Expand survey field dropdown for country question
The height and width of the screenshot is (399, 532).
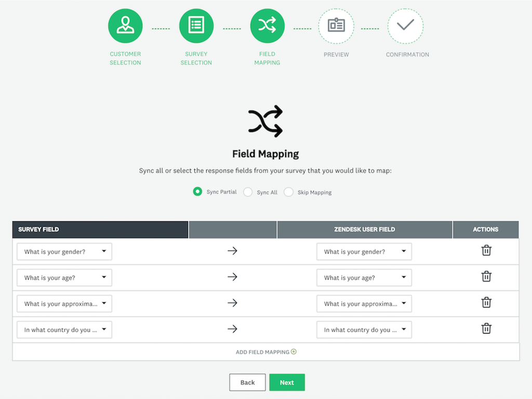(x=64, y=329)
